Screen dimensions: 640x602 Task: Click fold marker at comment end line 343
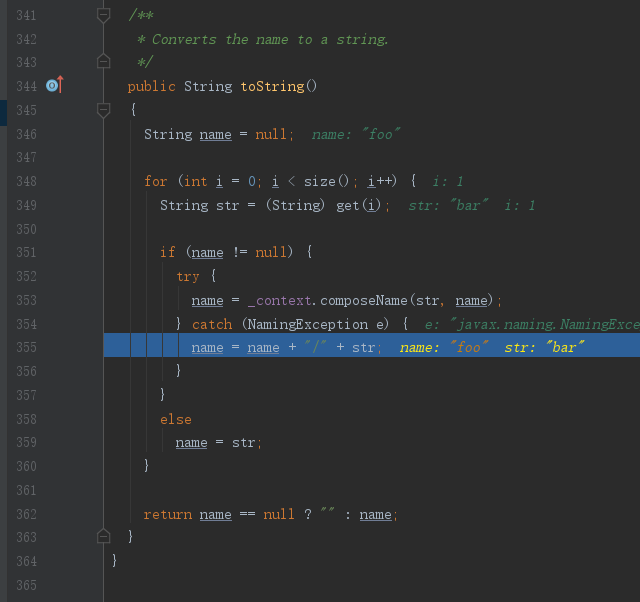pyautogui.click(x=103, y=62)
